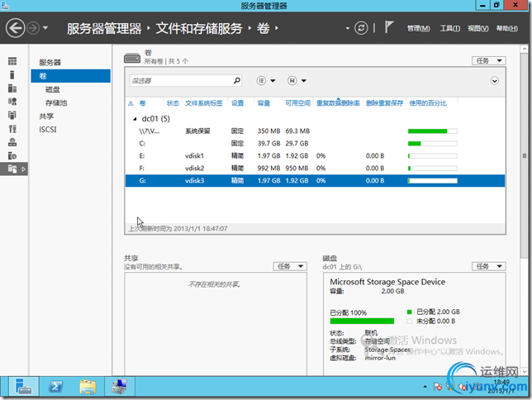Sort by the 重复数据删除率 column

[338, 102]
